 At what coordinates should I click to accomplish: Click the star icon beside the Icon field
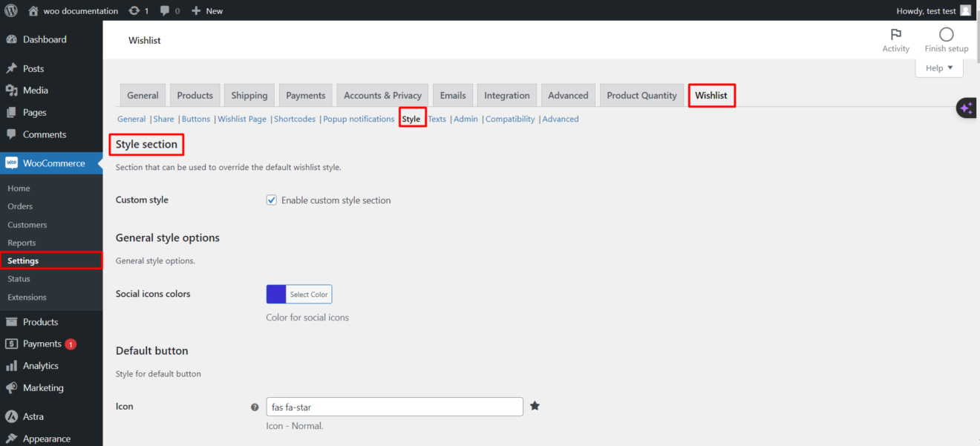click(535, 406)
